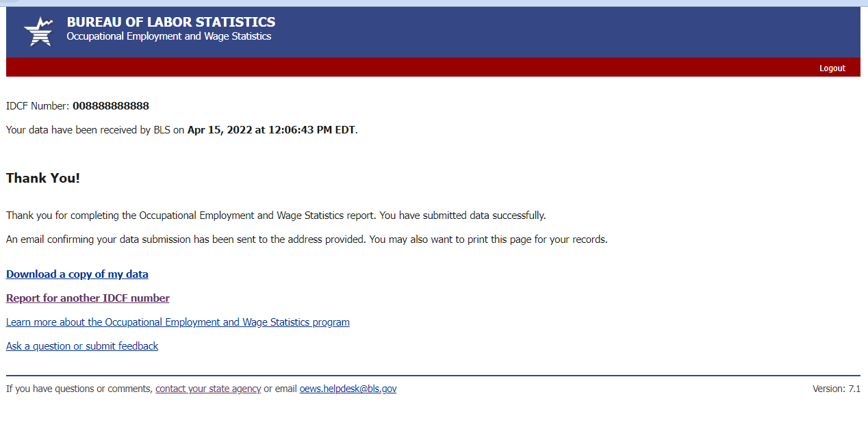
Task: Click the submitted data successfully sentence
Action: (463, 216)
